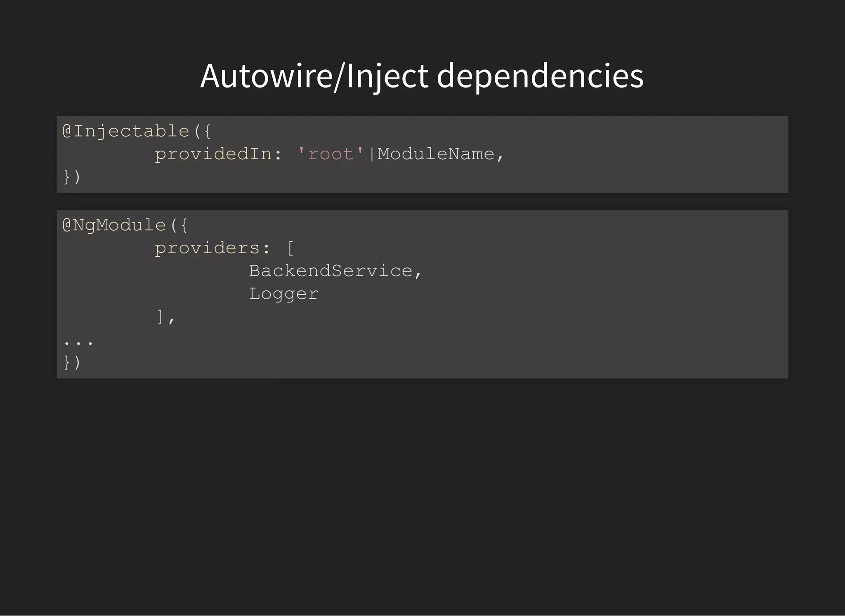This screenshot has width=845, height=616.
Task: Click the closing '})' of the NgModule block
Action: click(x=72, y=362)
